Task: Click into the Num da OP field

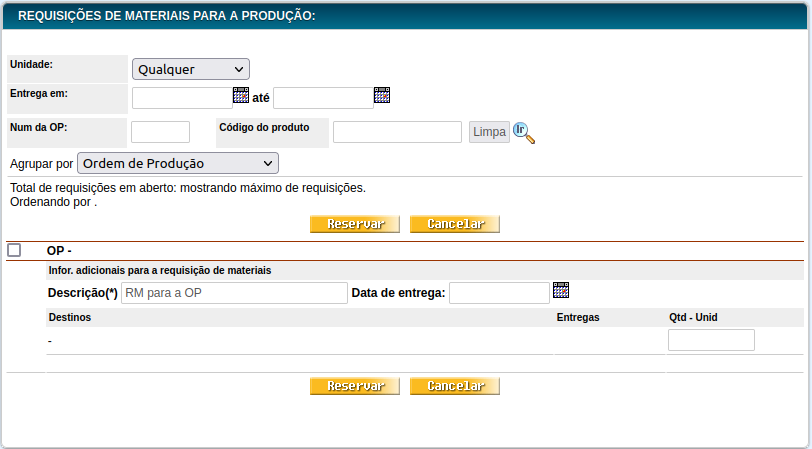Action: pyautogui.click(x=160, y=132)
